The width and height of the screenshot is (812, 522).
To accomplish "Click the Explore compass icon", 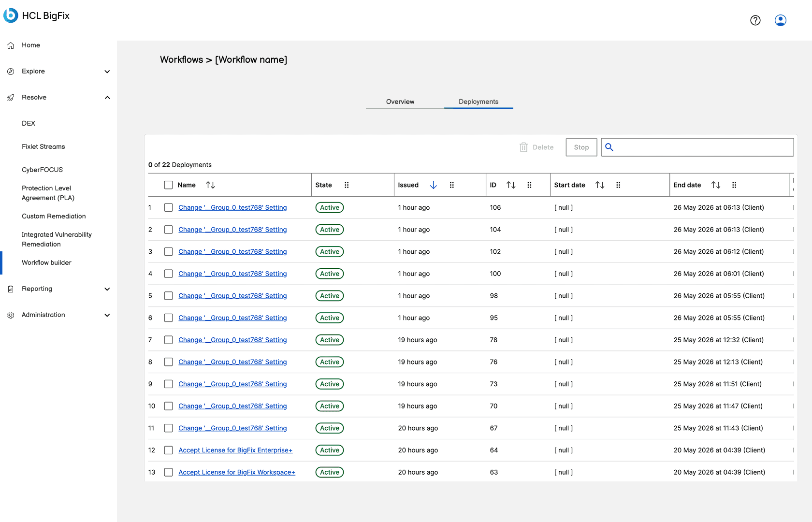I will pos(11,72).
